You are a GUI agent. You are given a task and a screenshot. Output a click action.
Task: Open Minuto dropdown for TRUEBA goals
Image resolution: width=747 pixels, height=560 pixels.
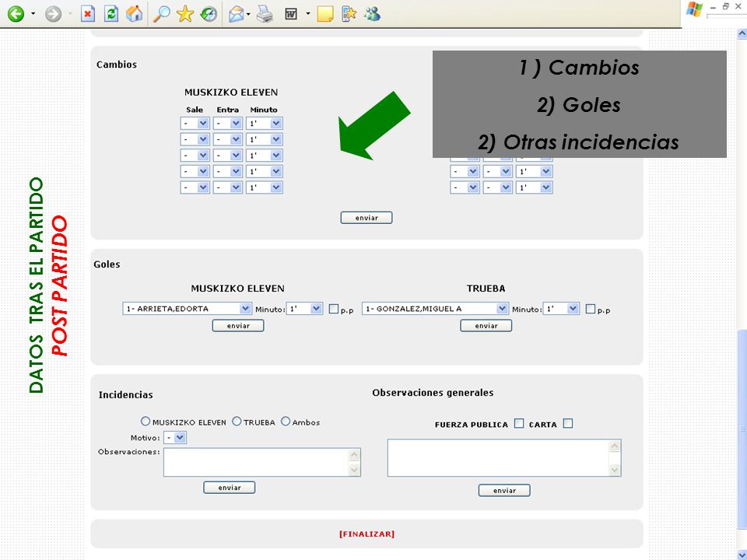561,309
